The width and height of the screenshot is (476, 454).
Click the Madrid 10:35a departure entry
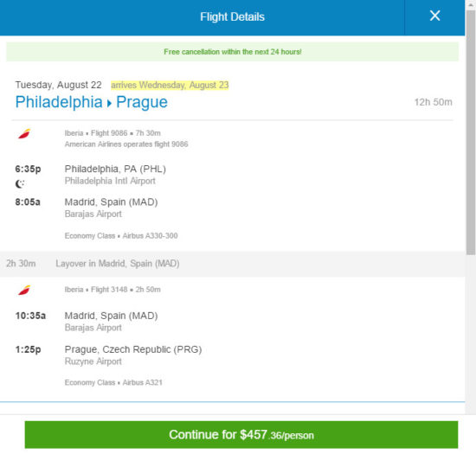pyautogui.click(x=87, y=321)
